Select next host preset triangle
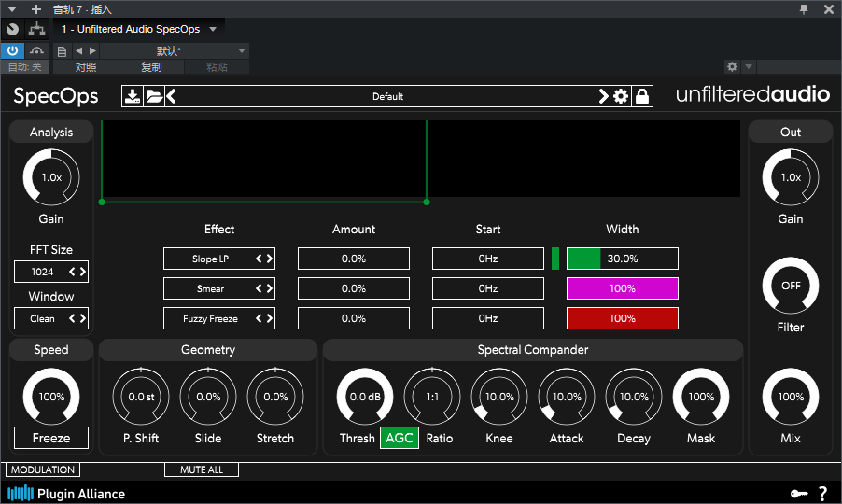Image resolution: width=842 pixels, height=504 pixels. point(93,51)
